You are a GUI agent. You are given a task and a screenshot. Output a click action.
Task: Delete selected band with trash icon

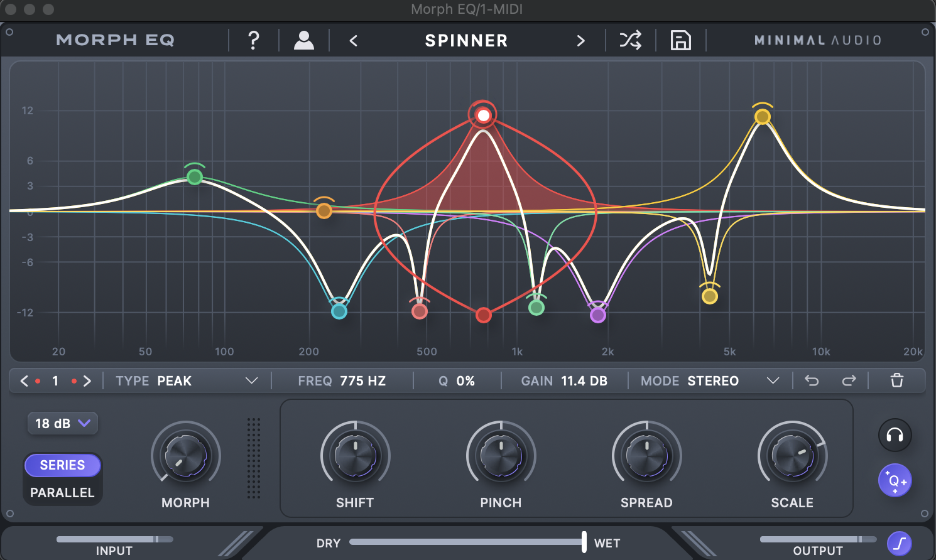(897, 380)
